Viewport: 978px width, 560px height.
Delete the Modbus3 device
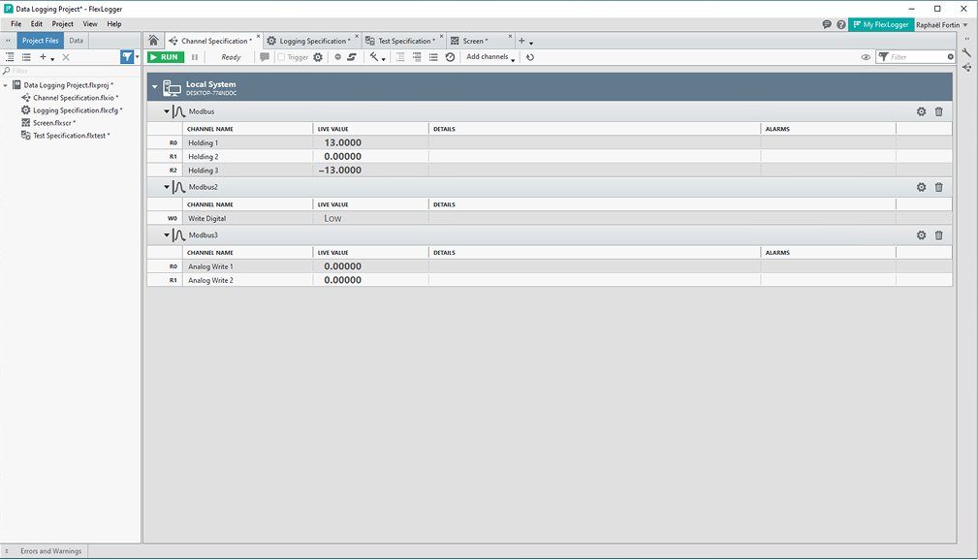click(938, 234)
